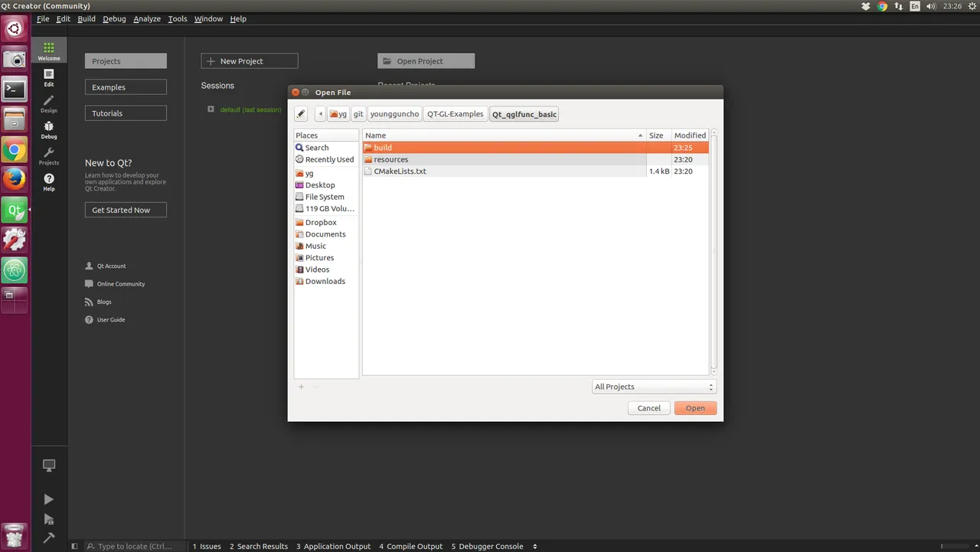
Task: Click play icon beside default session
Action: (211, 109)
